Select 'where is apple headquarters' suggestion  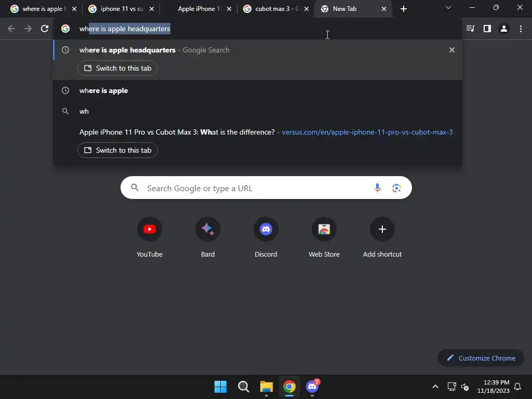coord(258,50)
